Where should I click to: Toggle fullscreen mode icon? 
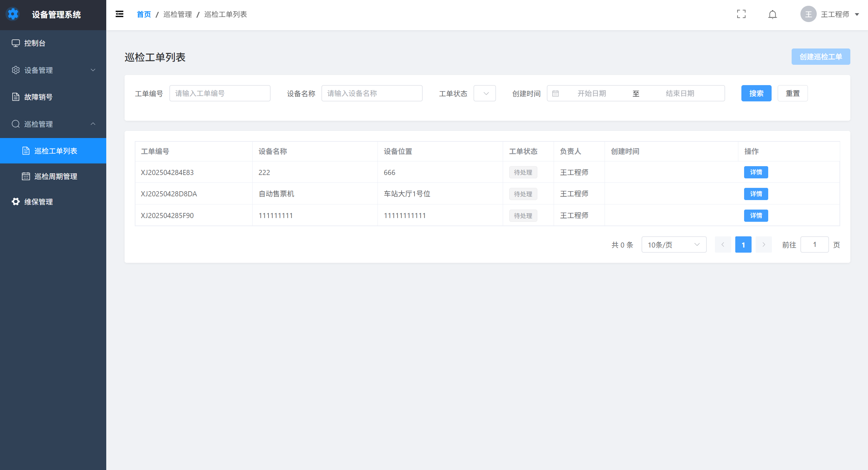coord(741,14)
